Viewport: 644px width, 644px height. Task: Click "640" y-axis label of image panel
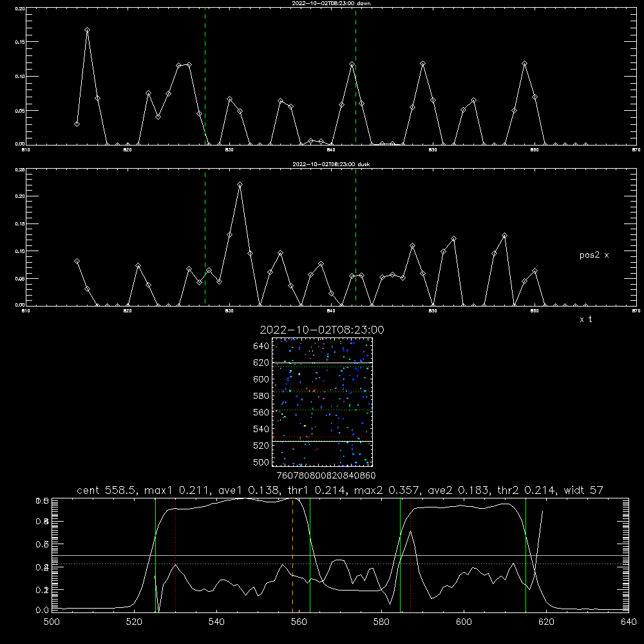coord(261,346)
